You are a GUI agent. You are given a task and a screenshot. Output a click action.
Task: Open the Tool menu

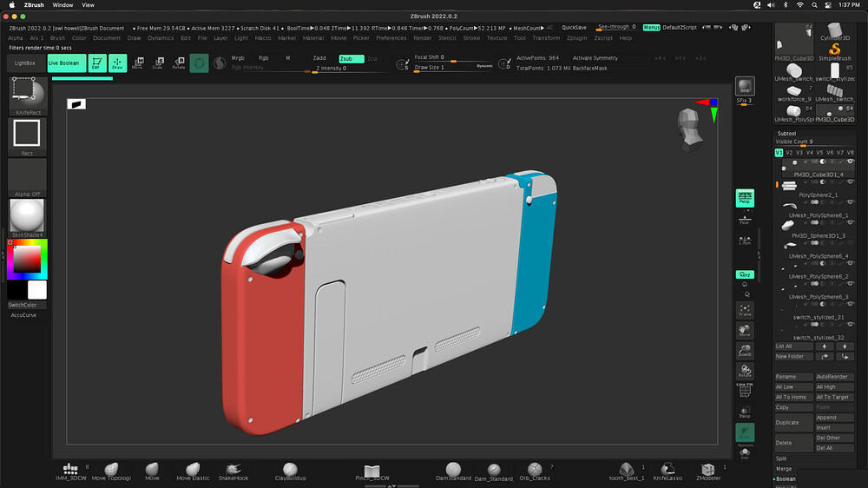click(519, 38)
